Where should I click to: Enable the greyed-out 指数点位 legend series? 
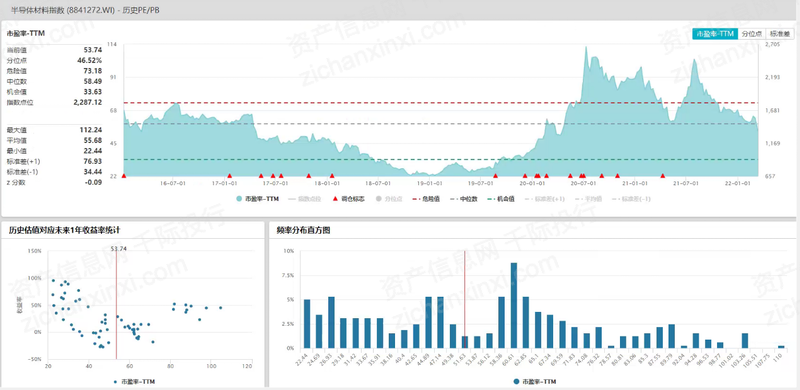(x=305, y=199)
